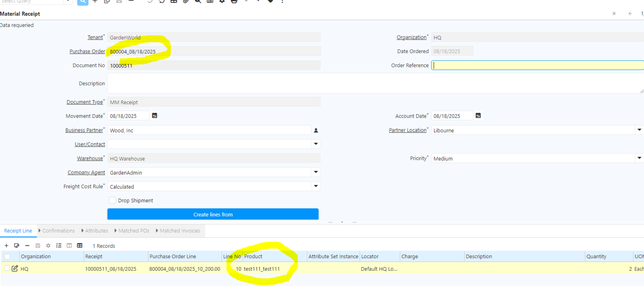Click Business Partner person lookup icon
Screen dimensions: 644x286
tap(316, 131)
